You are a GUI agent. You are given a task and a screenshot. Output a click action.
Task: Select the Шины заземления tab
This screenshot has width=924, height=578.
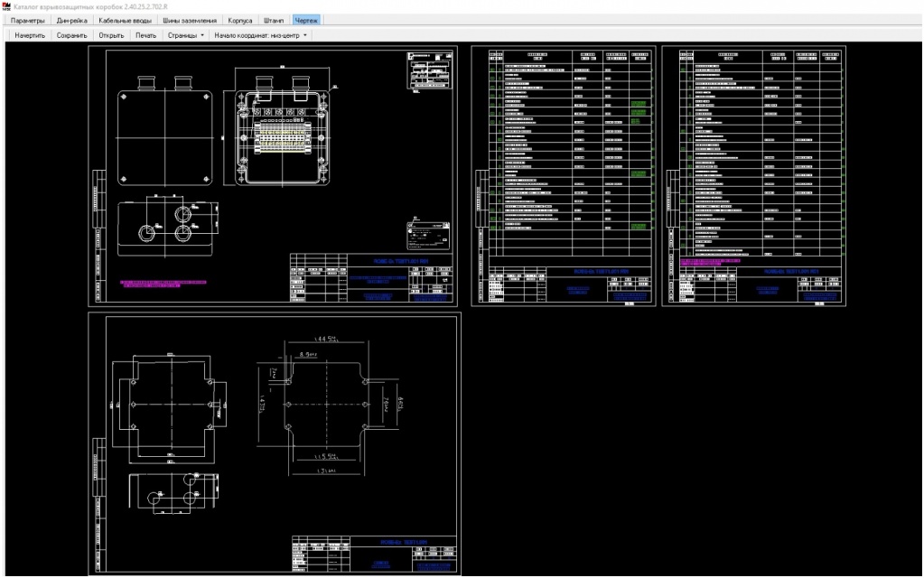tap(189, 20)
